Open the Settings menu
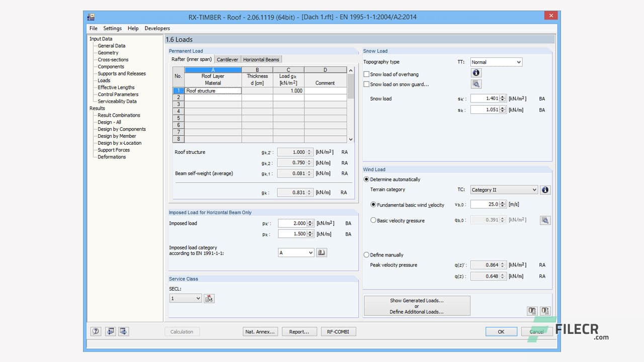 pyautogui.click(x=112, y=28)
